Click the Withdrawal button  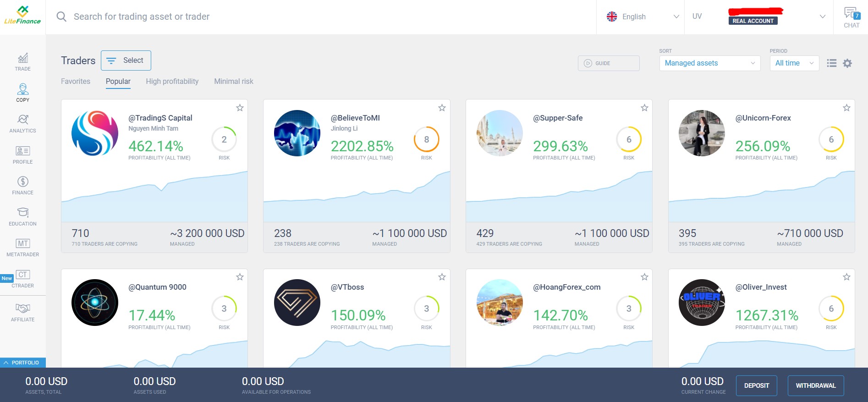point(816,385)
